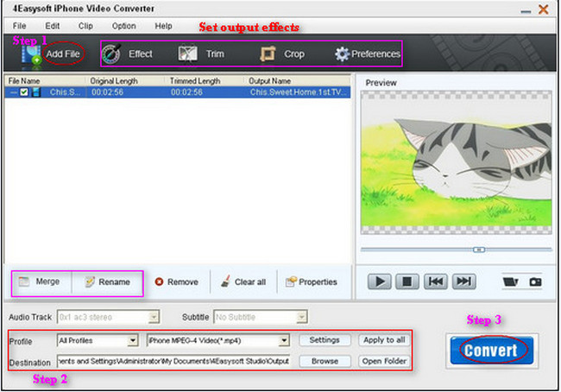Click the Trimmed Length column header
Viewport: 561px width, 392px height.
coord(205,81)
